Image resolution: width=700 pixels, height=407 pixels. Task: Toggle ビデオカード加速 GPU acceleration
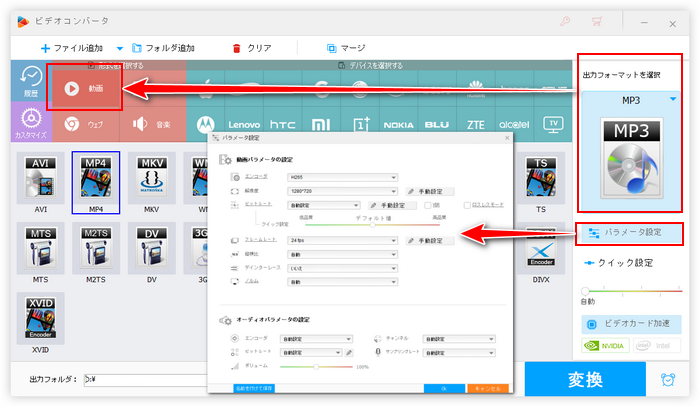click(x=630, y=325)
